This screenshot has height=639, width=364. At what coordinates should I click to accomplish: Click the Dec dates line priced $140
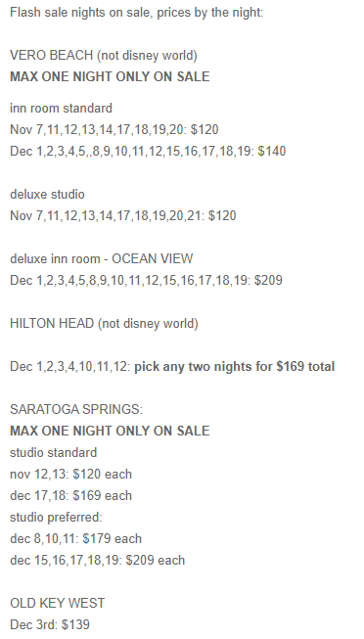tap(148, 152)
